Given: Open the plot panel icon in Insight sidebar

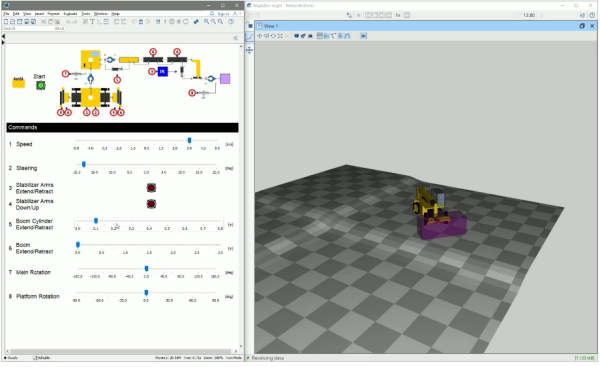Looking at the screenshot, I should [x=249, y=37].
